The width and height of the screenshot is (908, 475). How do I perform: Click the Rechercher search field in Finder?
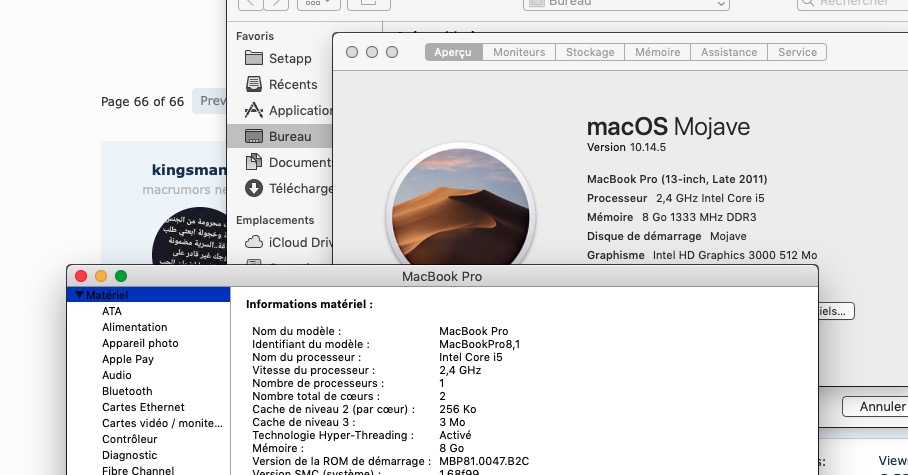[x=852, y=3]
